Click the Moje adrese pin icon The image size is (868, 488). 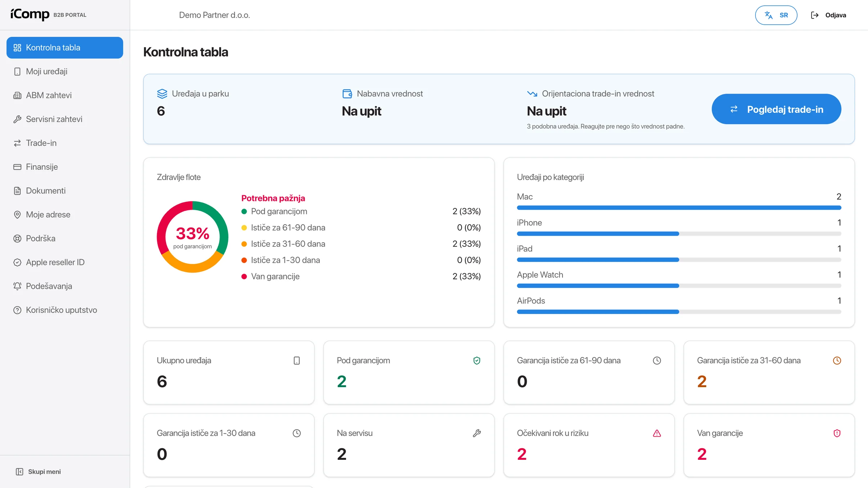tap(17, 215)
